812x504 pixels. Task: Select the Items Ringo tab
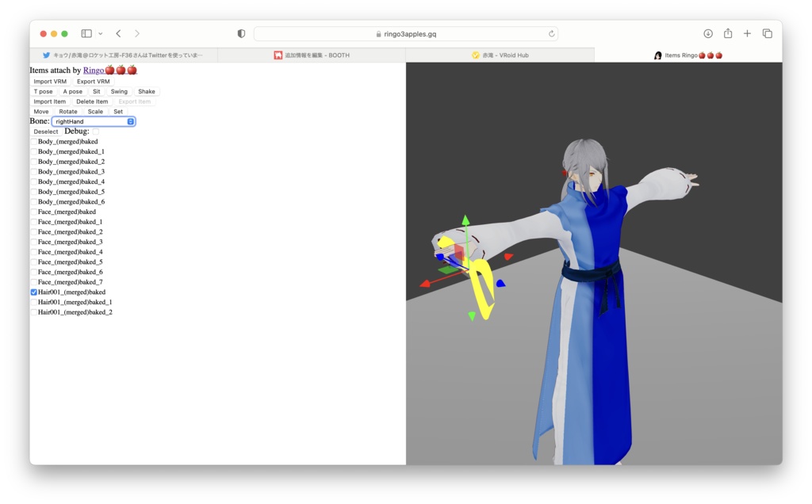[688, 55]
